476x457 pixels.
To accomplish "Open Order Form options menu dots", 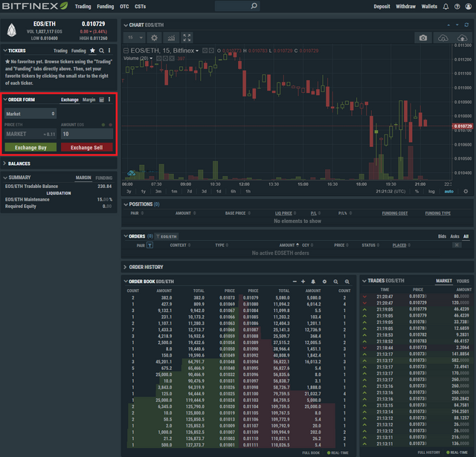I will click(109, 100).
